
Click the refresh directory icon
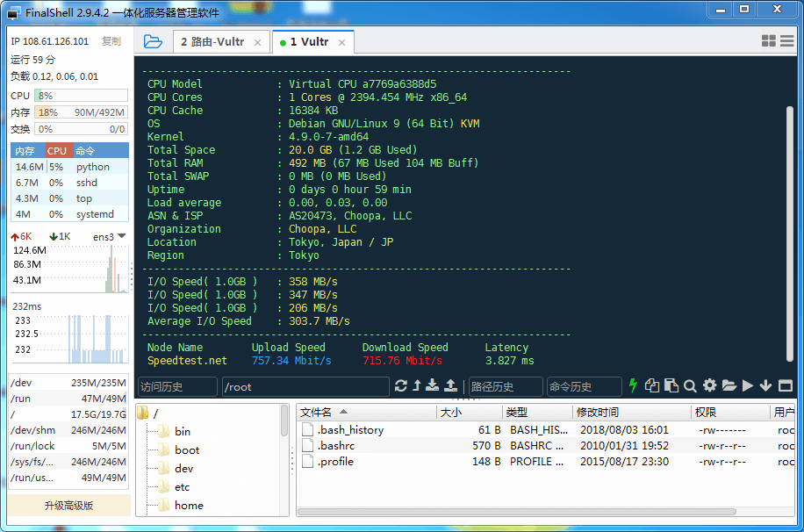pos(401,386)
